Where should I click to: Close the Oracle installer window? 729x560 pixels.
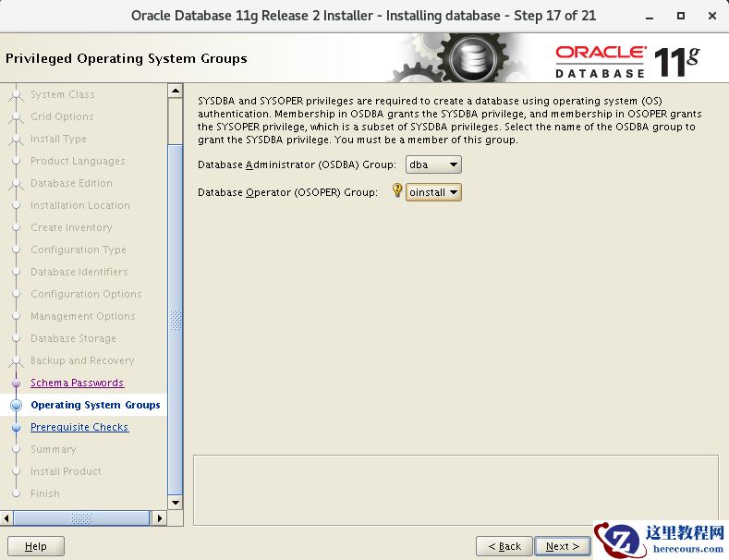tap(711, 16)
